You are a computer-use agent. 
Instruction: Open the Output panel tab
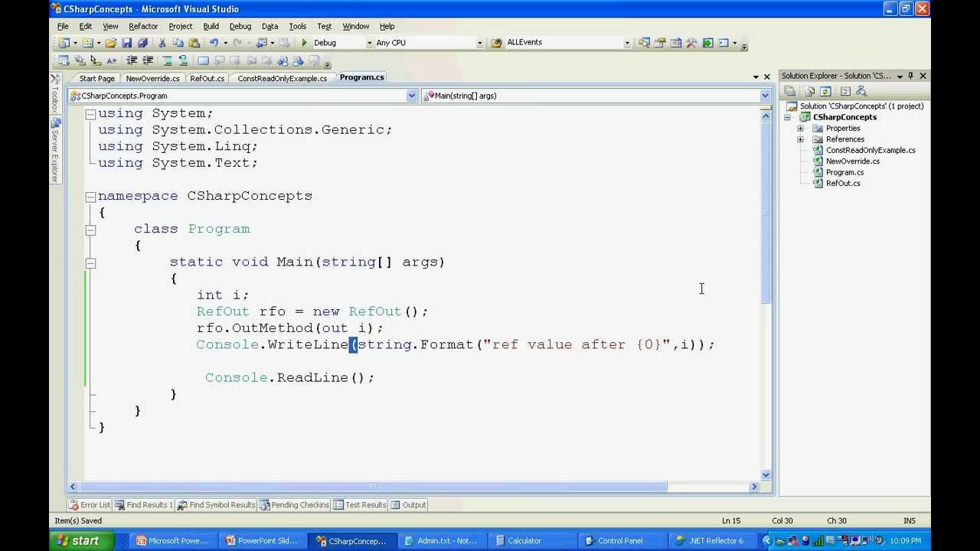pyautogui.click(x=408, y=505)
